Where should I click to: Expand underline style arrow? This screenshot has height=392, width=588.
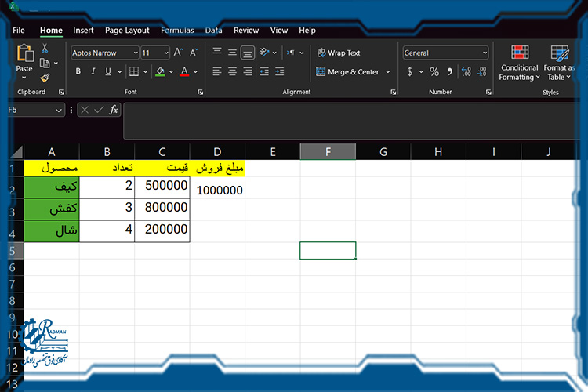(x=120, y=71)
